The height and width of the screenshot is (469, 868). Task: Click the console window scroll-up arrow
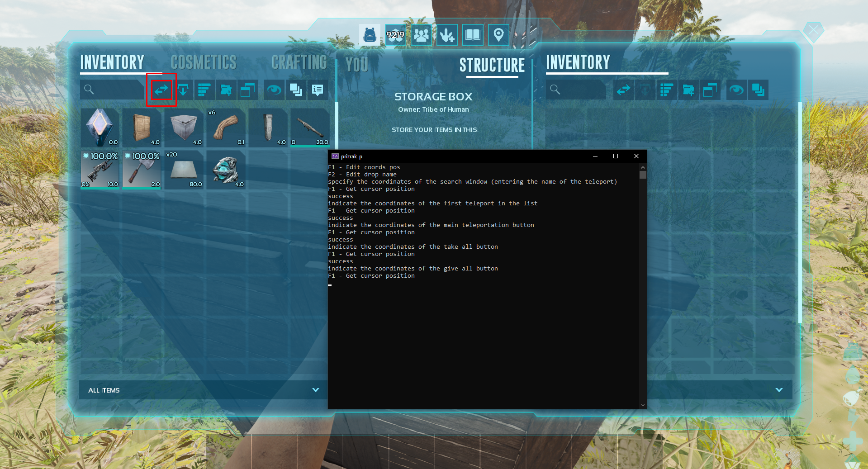pyautogui.click(x=643, y=167)
